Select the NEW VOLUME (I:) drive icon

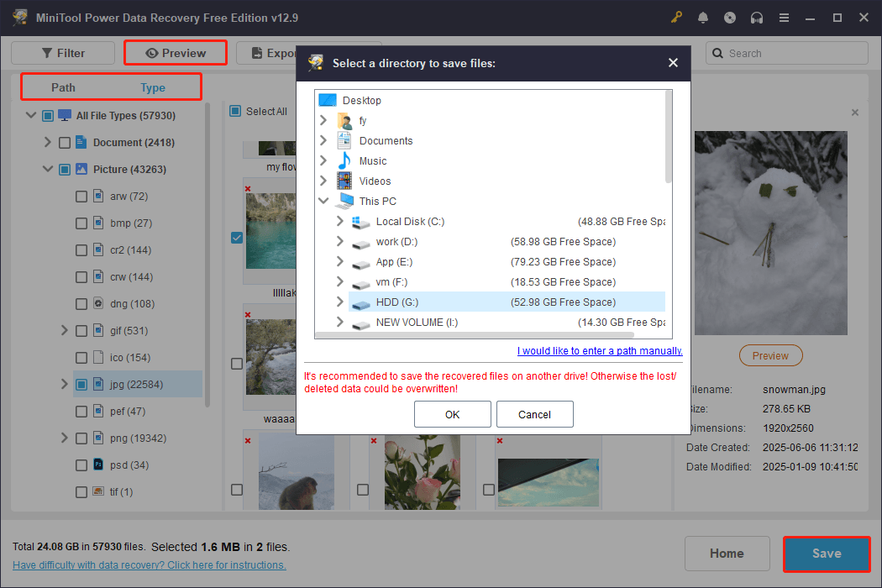[x=360, y=324]
